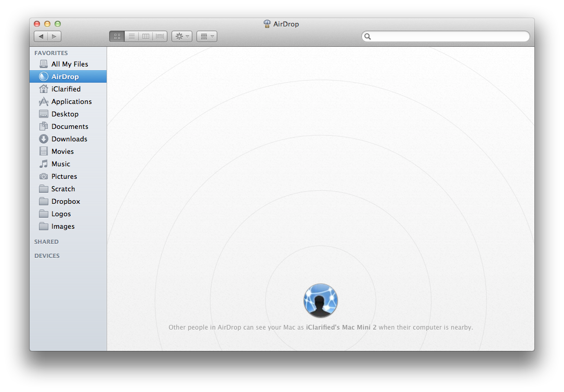The width and height of the screenshot is (564, 392).
Task: Click the Applications 'A' icon
Action: tap(44, 101)
